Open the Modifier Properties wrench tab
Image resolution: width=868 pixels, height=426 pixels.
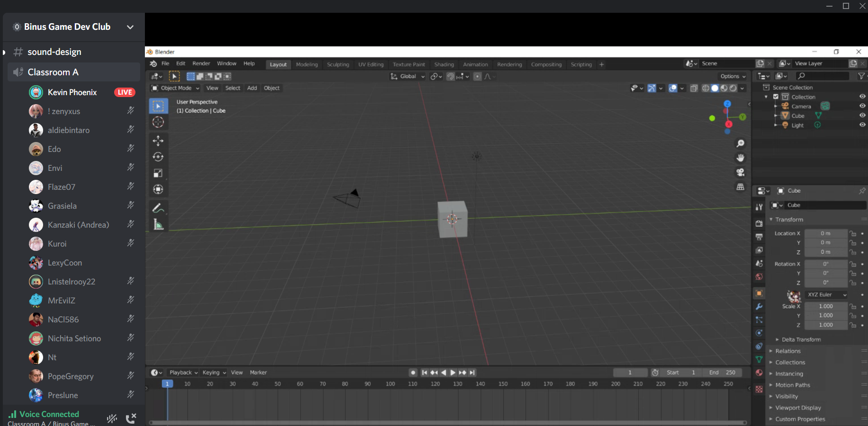point(759,306)
